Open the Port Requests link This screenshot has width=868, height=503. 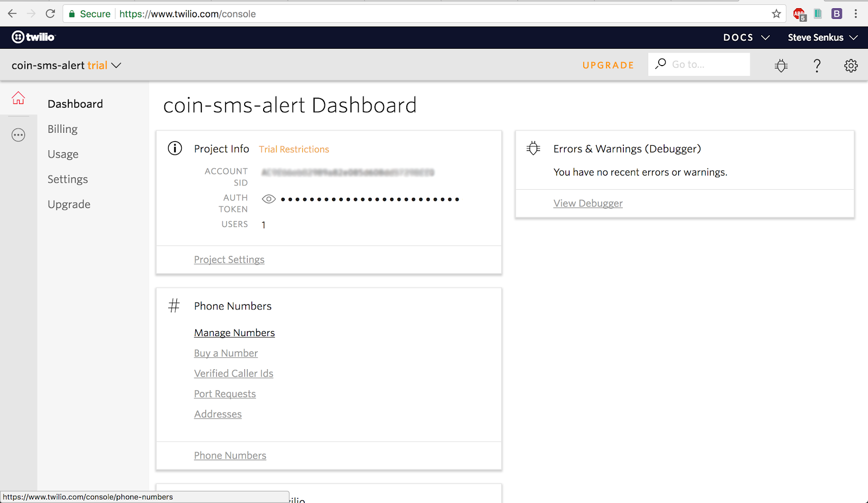225,394
